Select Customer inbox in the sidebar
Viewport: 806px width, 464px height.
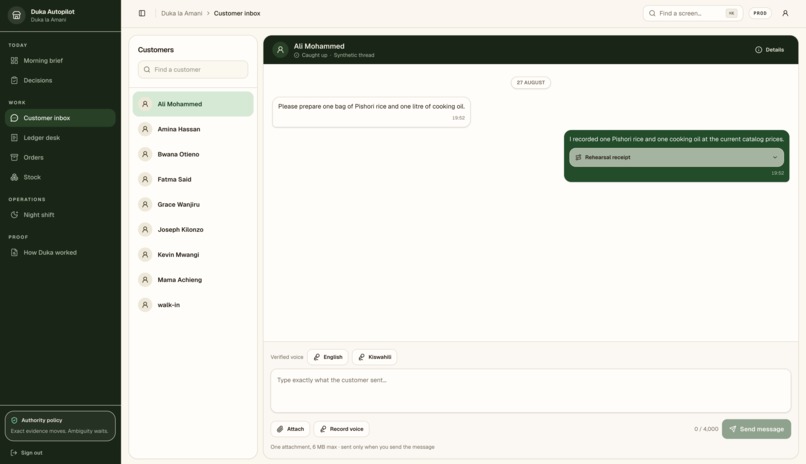[60, 118]
